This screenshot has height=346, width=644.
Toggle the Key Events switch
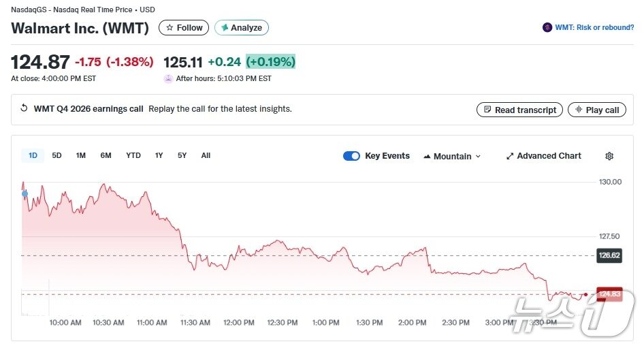click(351, 156)
